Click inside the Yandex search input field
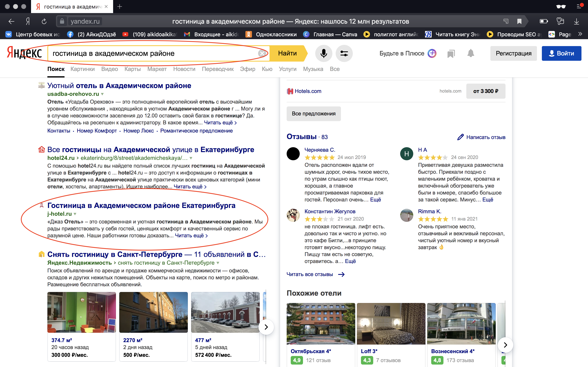This screenshot has width=588, height=367. tap(153, 53)
